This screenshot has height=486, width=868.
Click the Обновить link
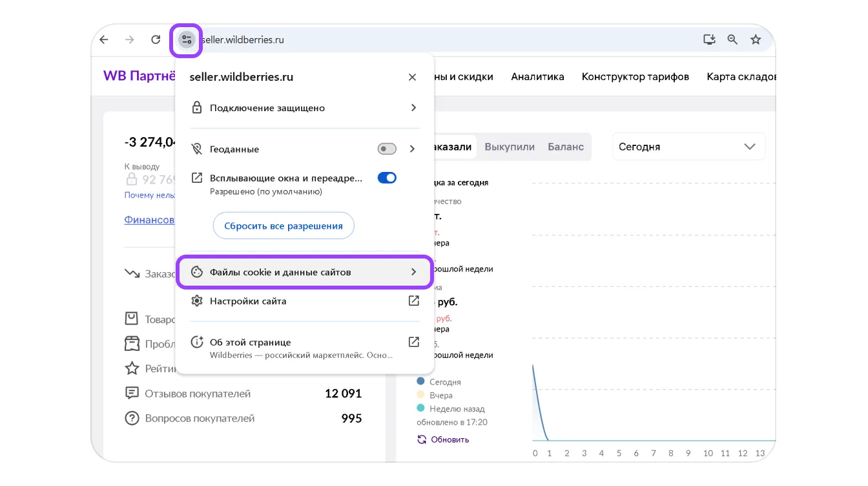pyautogui.click(x=449, y=439)
